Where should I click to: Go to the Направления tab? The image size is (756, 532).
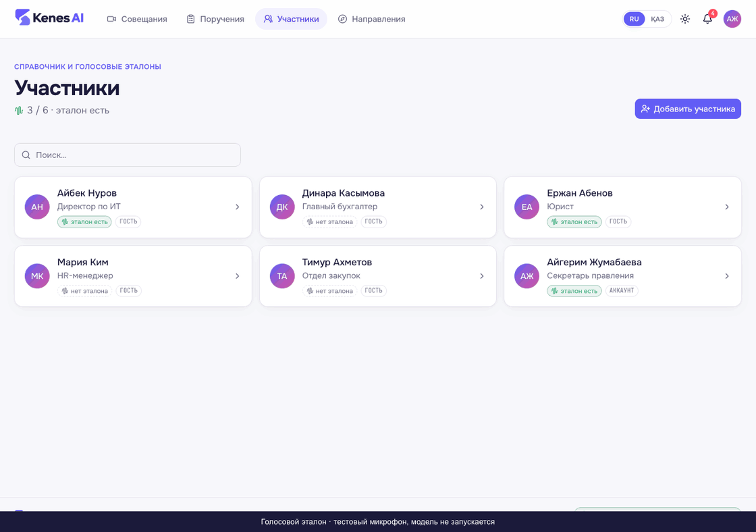pyautogui.click(x=371, y=19)
